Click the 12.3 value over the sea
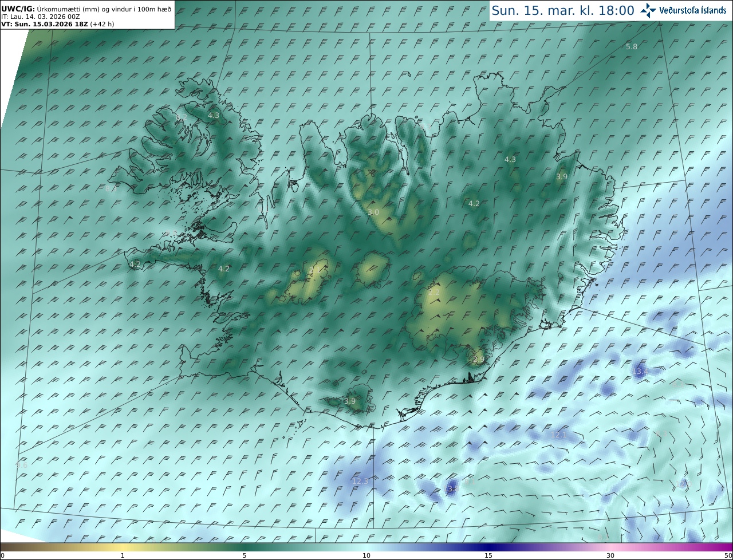Screen dimensions: 733x560 [x=360, y=481]
